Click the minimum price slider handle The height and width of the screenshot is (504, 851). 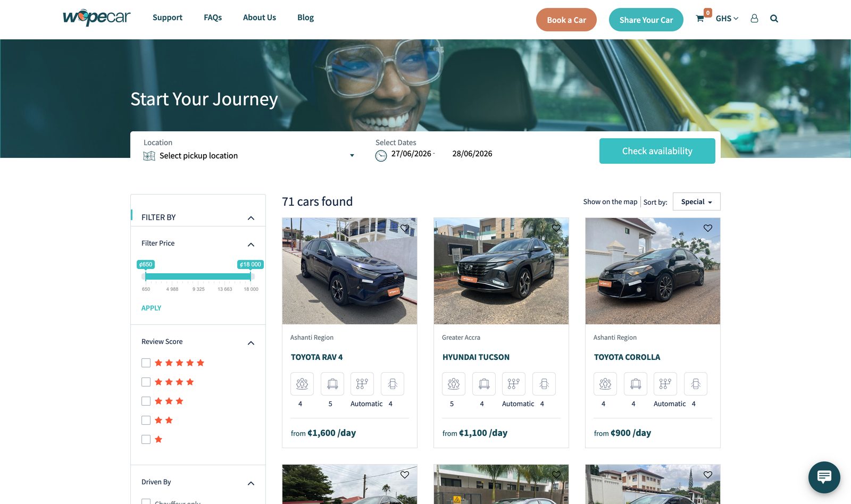coord(145,276)
